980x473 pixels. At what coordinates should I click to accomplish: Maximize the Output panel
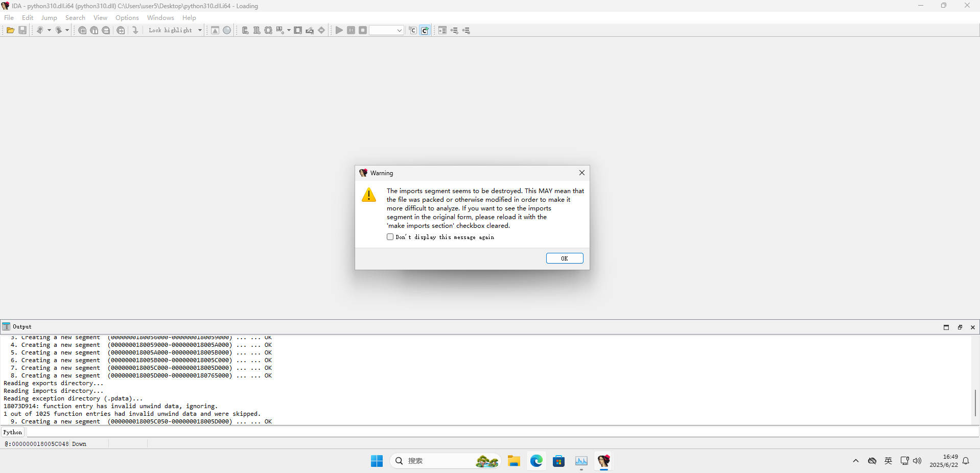[x=946, y=327]
